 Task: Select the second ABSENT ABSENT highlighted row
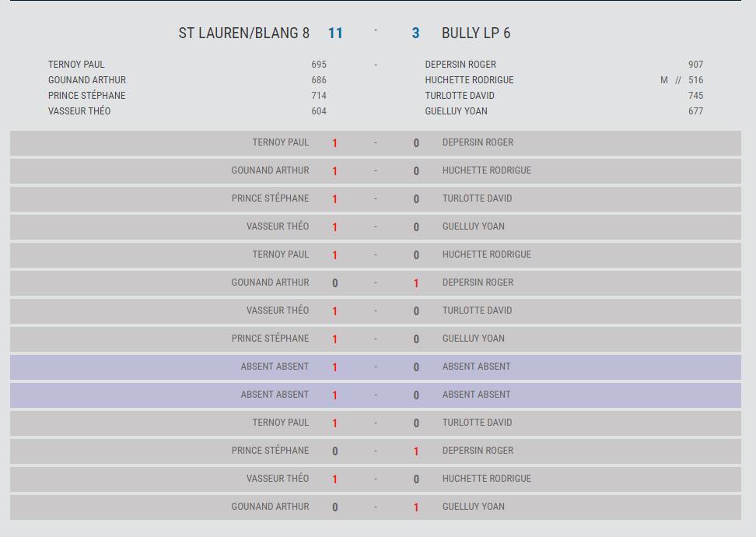[x=375, y=395]
